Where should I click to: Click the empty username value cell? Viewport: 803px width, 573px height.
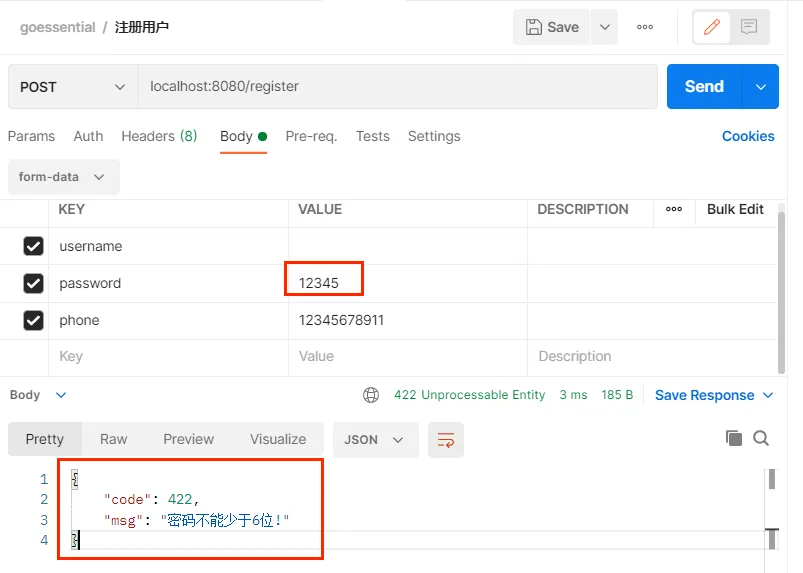(x=408, y=246)
